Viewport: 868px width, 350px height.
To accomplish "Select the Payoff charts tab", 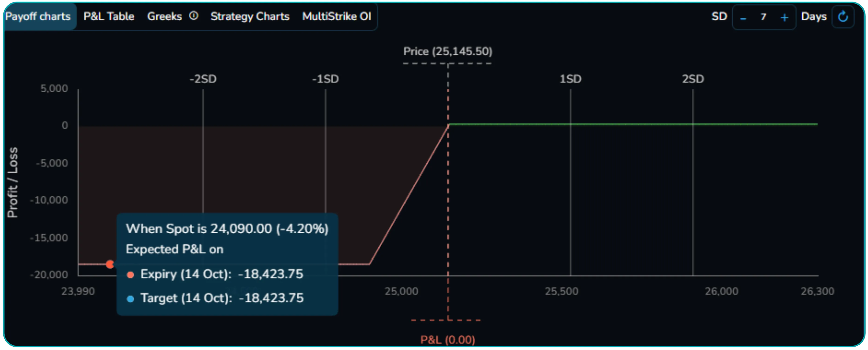I will coord(38,17).
